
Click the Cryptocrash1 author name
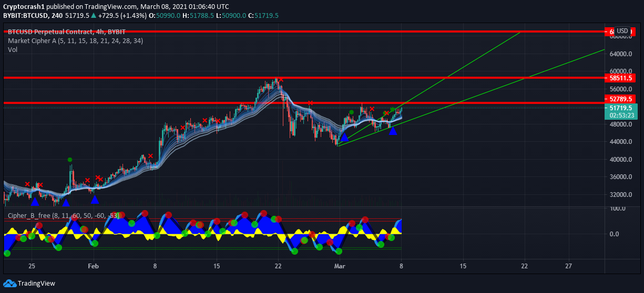pyautogui.click(x=24, y=7)
